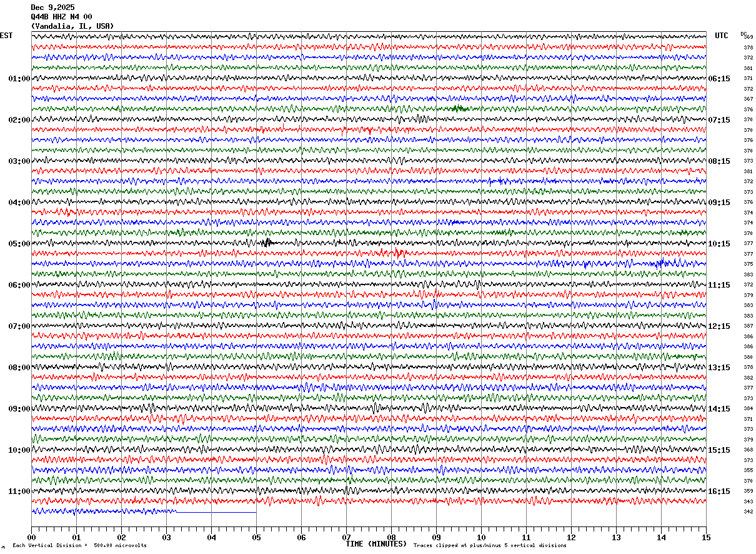Screen dimensions: 756x554
Task: Click minute tick label "03" on time axis
Action: [x=166, y=537]
